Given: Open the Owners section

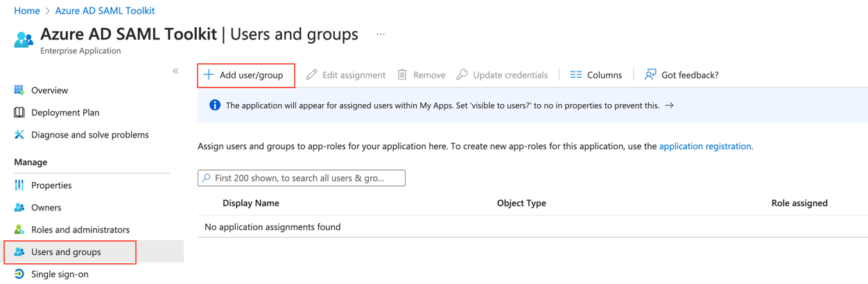Looking at the screenshot, I should (46, 208).
